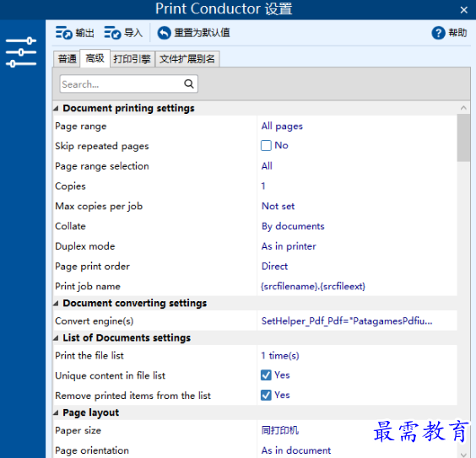
Task: Select the Copies row label
Action: (70, 186)
